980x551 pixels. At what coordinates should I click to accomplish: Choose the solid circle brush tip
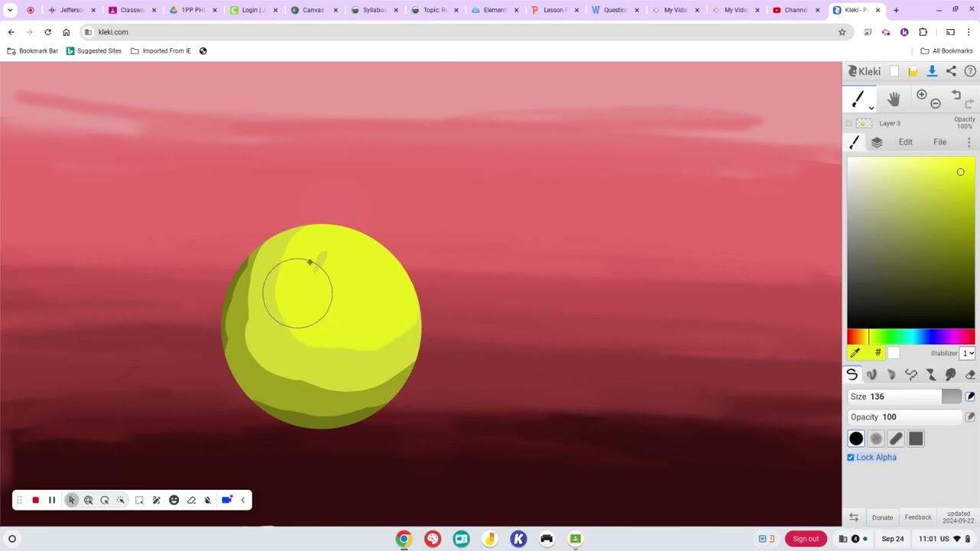pos(856,439)
